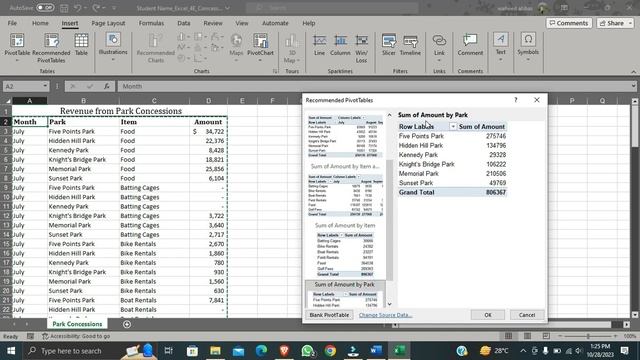Open the Illustrations group button
Image resolution: width=640 pixels, height=360 pixels.
(x=113, y=47)
